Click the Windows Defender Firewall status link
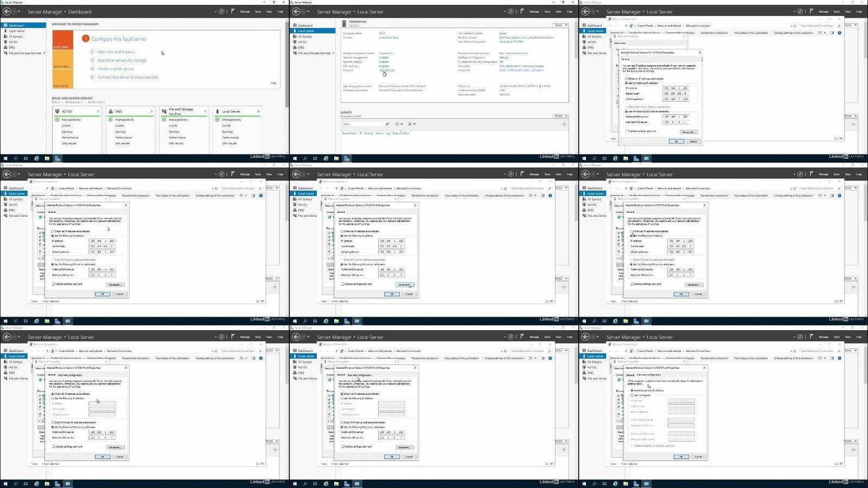Screen dimensions: 868x488 pos(386,53)
